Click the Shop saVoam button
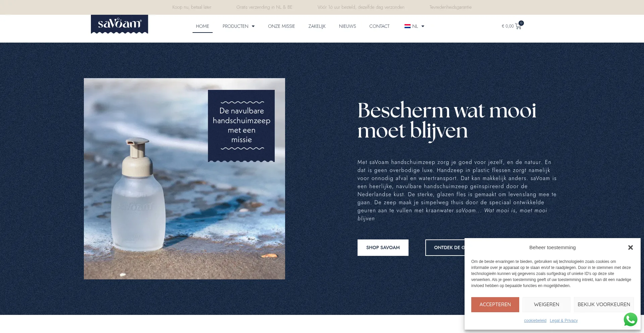The height and width of the screenshot is (333, 644). click(383, 247)
